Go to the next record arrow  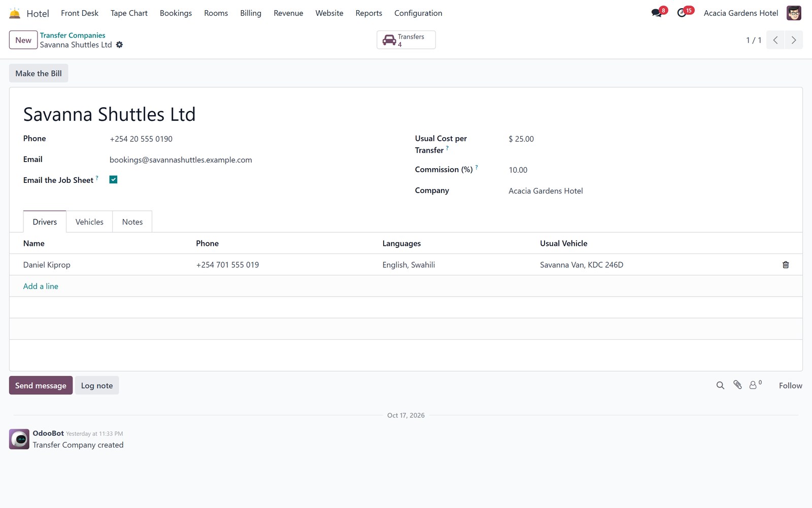pos(794,40)
